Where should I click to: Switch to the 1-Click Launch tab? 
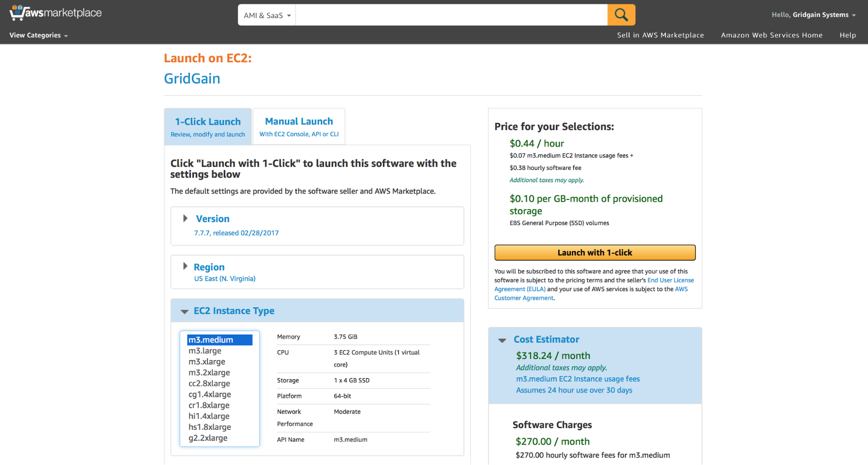tap(208, 126)
